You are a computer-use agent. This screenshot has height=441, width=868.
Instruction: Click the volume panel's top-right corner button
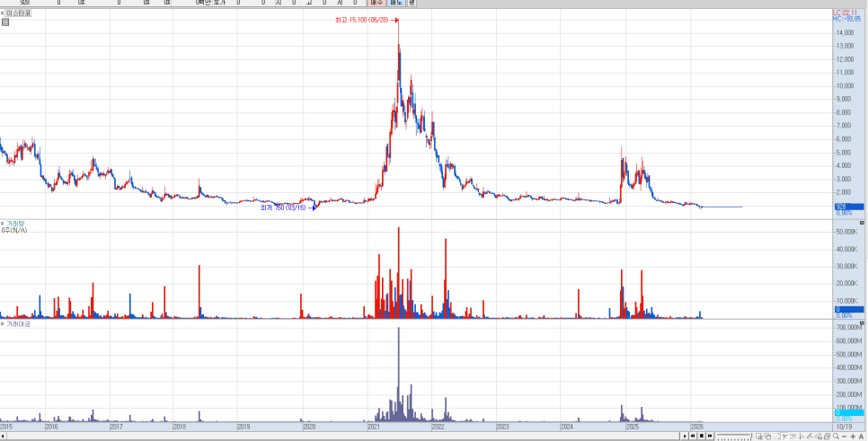click(862, 223)
